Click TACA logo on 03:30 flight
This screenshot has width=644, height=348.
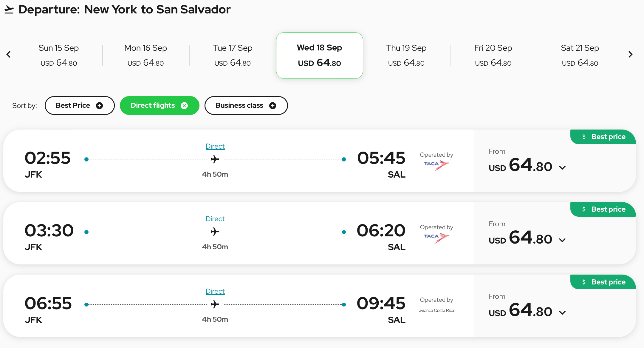[x=436, y=237]
